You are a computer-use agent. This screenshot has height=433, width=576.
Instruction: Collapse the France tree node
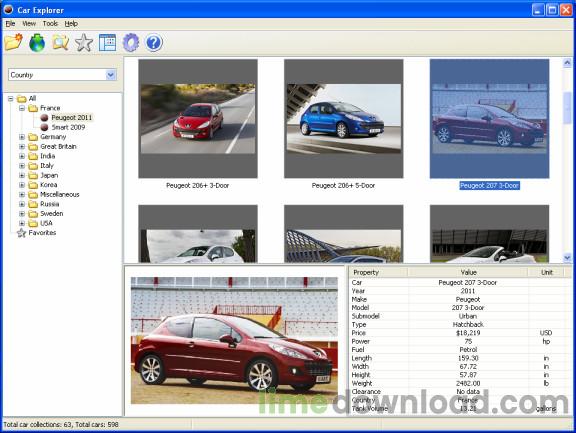point(22,108)
